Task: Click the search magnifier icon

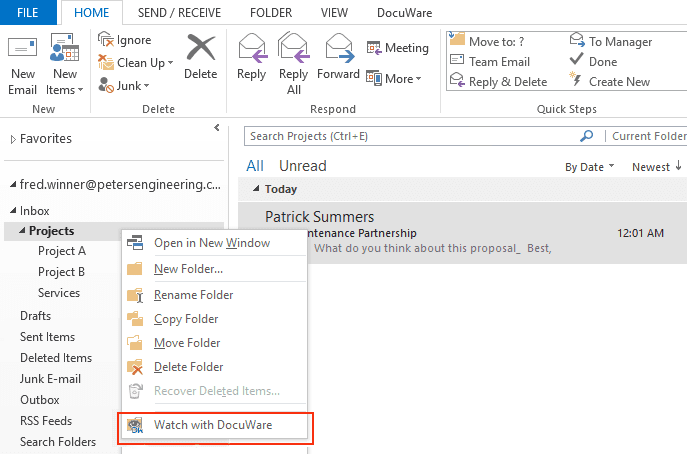Action: tap(587, 136)
